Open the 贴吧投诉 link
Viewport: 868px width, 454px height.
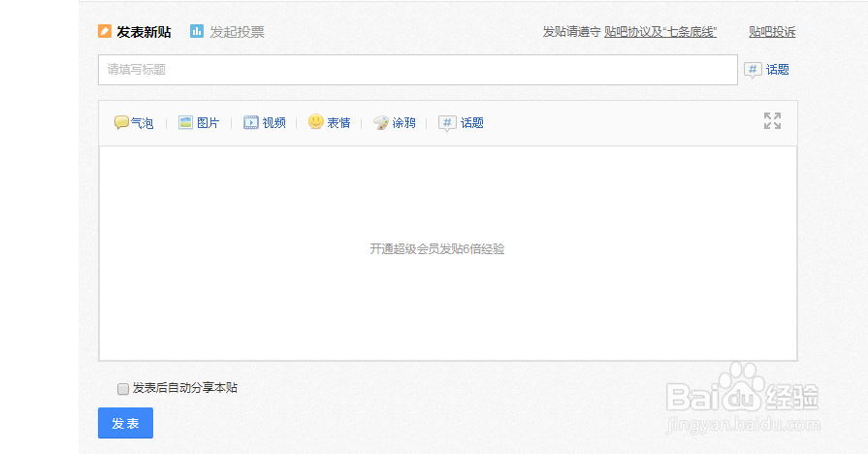click(772, 32)
